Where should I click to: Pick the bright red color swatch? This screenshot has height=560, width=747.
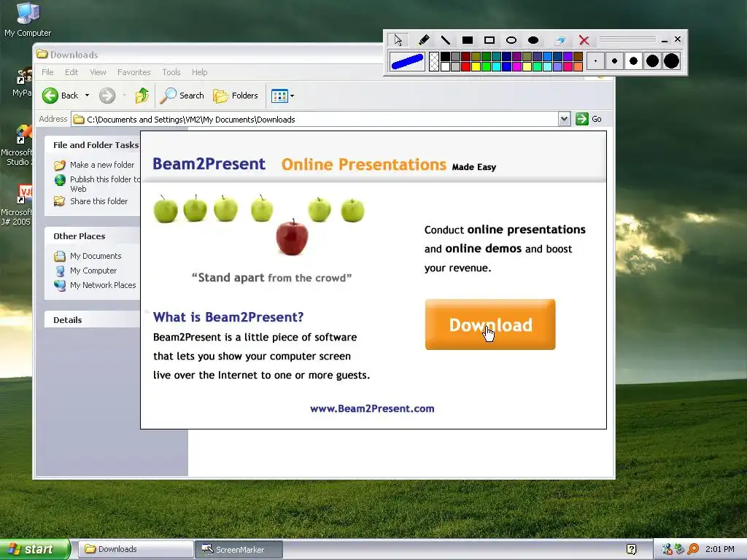466,66
